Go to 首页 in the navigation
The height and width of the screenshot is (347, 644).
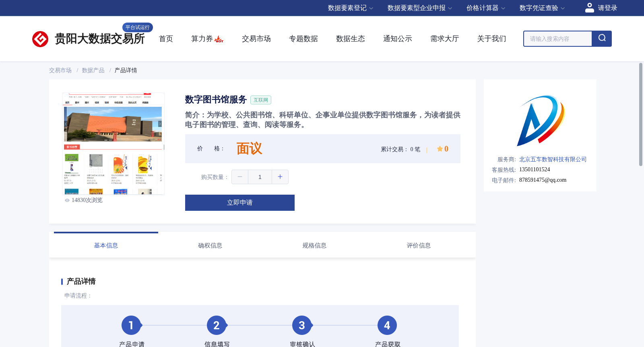click(166, 39)
